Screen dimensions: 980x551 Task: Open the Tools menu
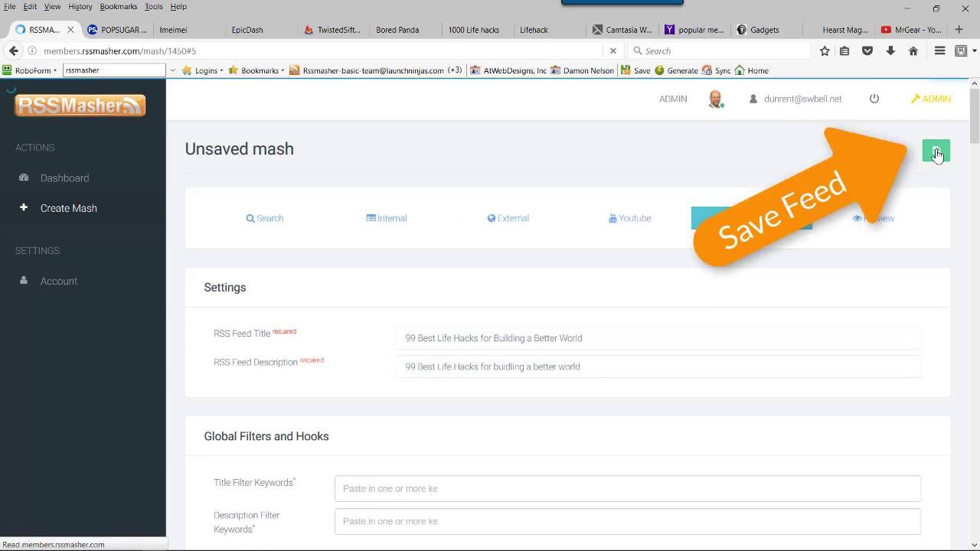pyautogui.click(x=154, y=6)
